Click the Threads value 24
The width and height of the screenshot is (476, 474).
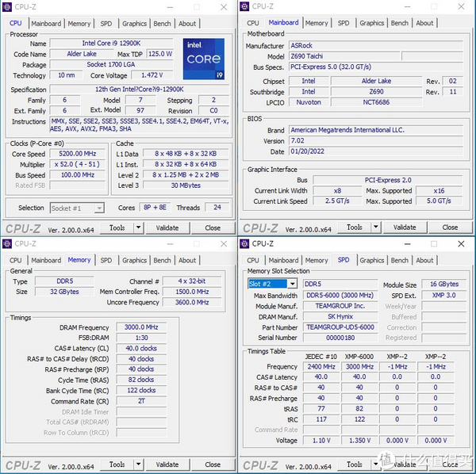217,208
